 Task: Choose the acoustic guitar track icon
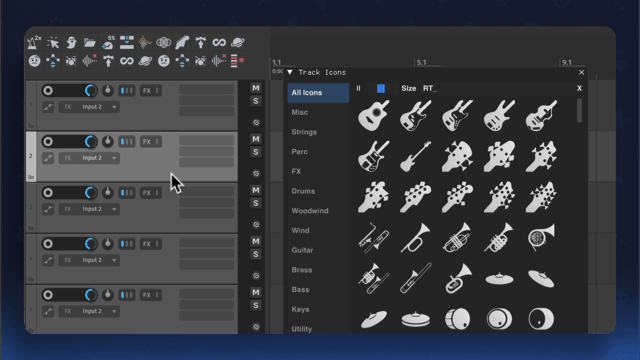pos(373,116)
